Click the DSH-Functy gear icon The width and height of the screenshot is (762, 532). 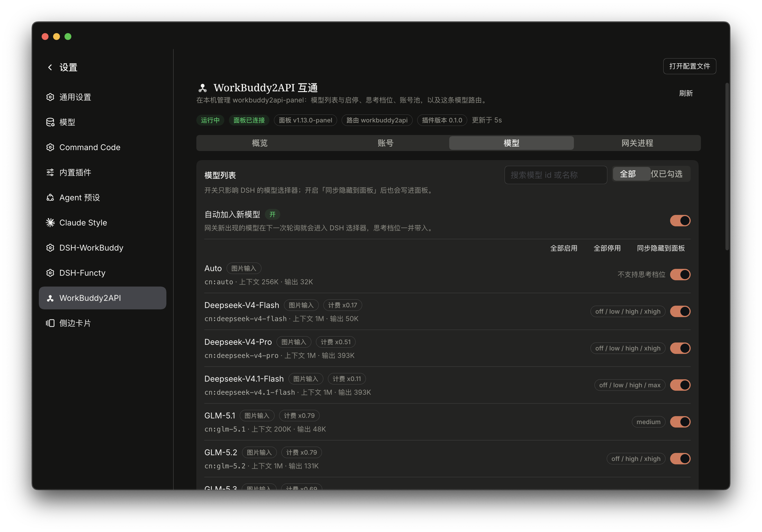tap(50, 273)
